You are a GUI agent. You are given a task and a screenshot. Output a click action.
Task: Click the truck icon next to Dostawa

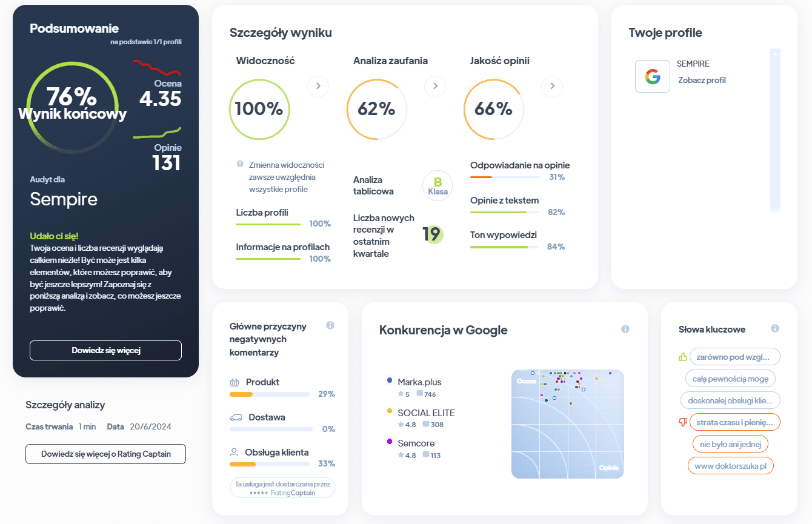(x=236, y=417)
